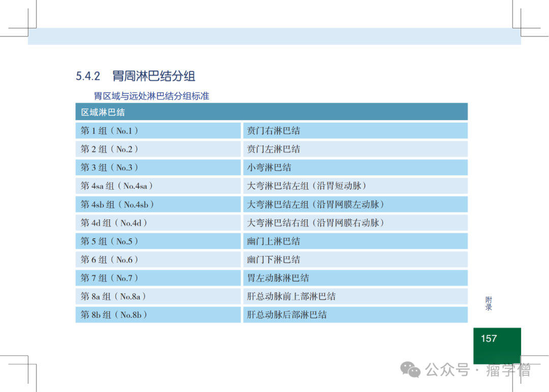Select cell "第 4sa 组（No.4sa）"
Viewport: 549px width, 392px height.
coord(158,186)
